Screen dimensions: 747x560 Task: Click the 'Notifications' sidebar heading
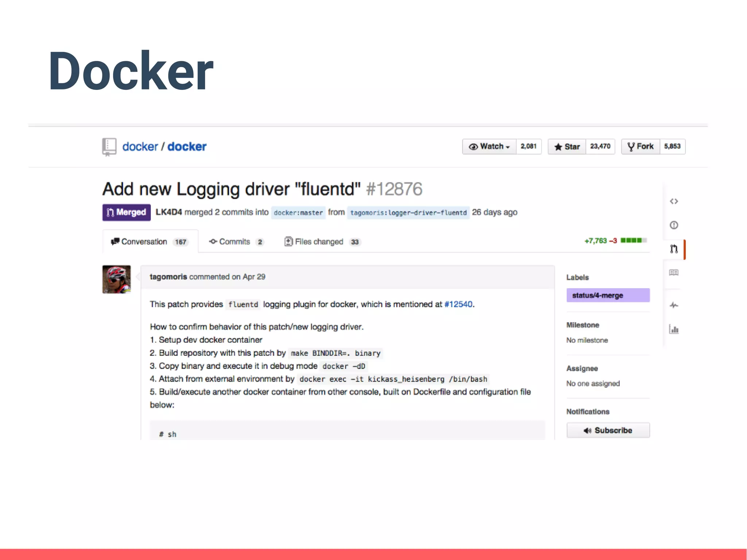(x=588, y=412)
